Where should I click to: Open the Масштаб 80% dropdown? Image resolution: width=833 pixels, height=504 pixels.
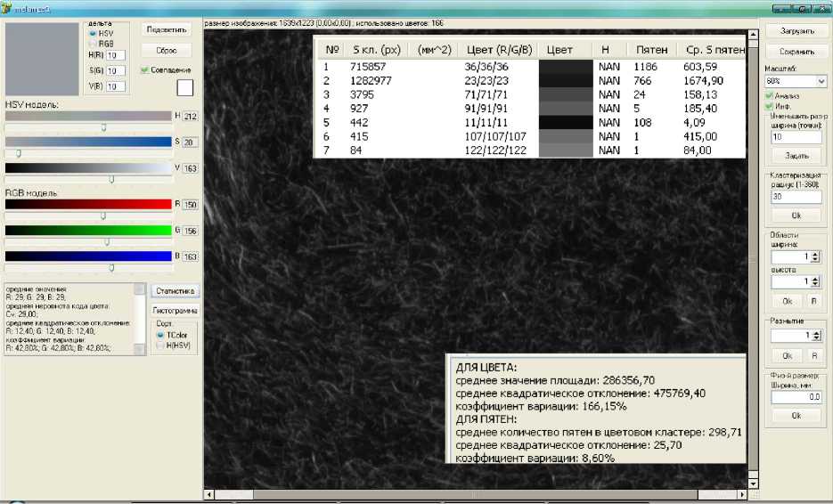821,81
